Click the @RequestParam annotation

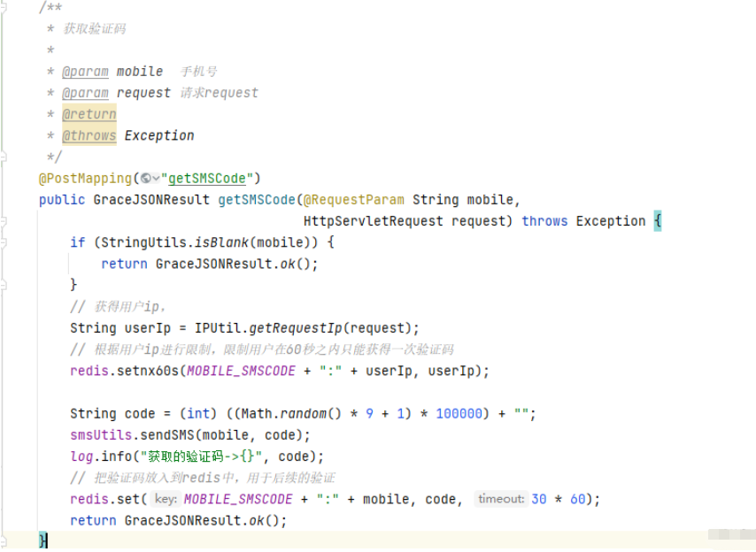click(x=354, y=200)
